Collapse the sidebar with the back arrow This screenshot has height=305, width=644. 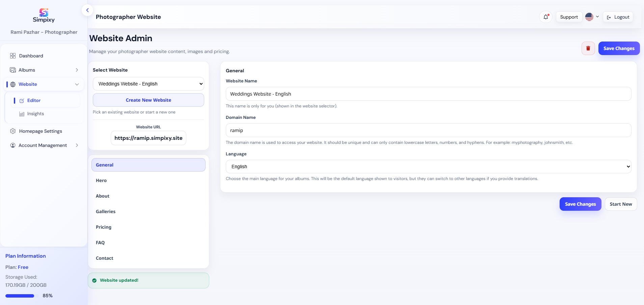(x=87, y=10)
